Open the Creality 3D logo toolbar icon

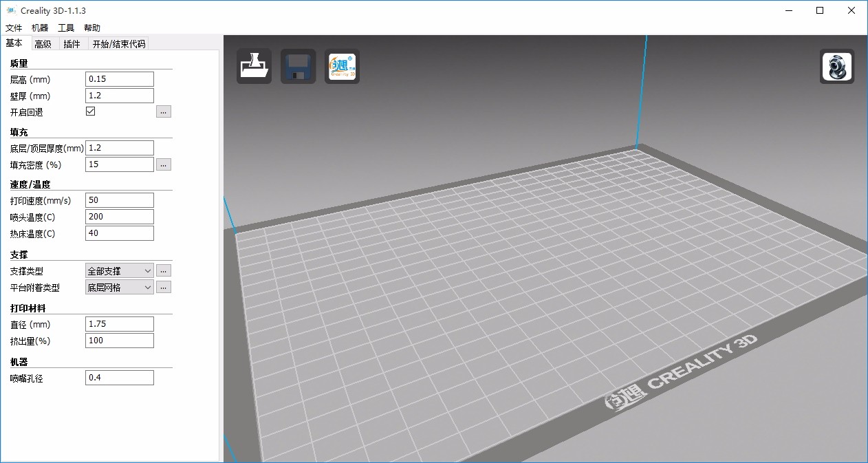pos(342,66)
